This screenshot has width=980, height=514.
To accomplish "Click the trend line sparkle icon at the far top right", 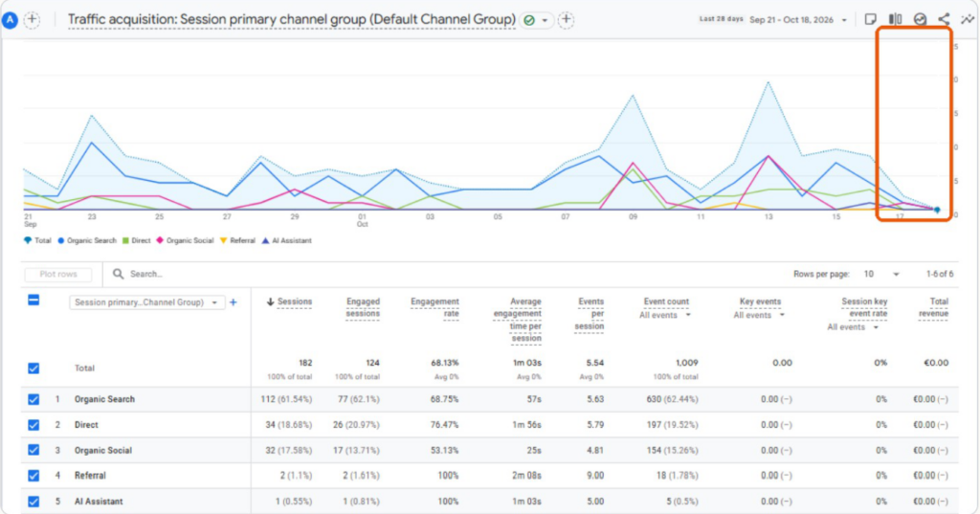I will coord(968,19).
